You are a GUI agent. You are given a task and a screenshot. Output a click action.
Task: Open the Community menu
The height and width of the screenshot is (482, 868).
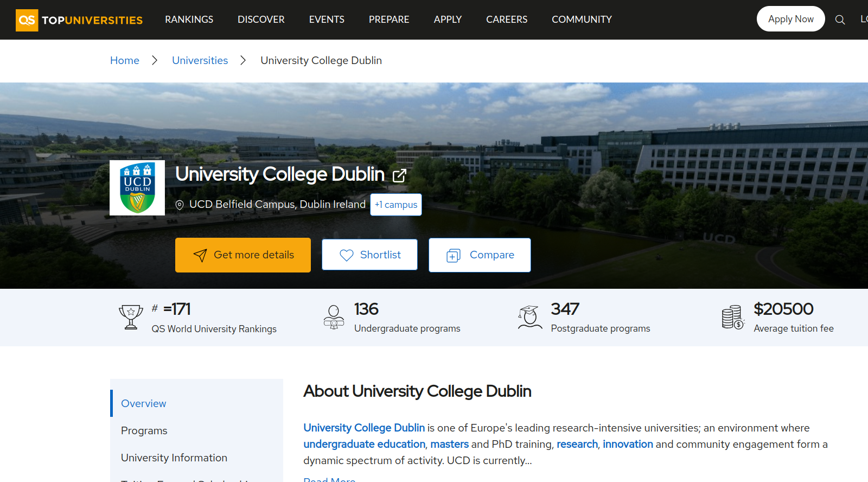point(582,20)
